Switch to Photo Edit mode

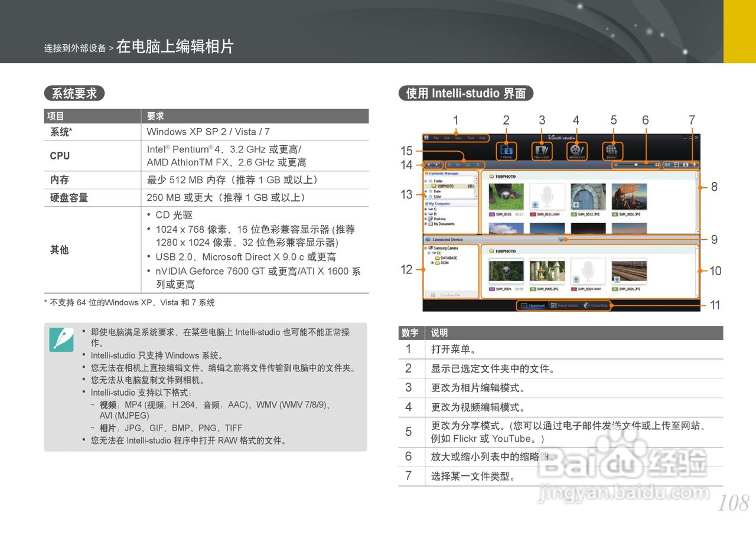542,151
